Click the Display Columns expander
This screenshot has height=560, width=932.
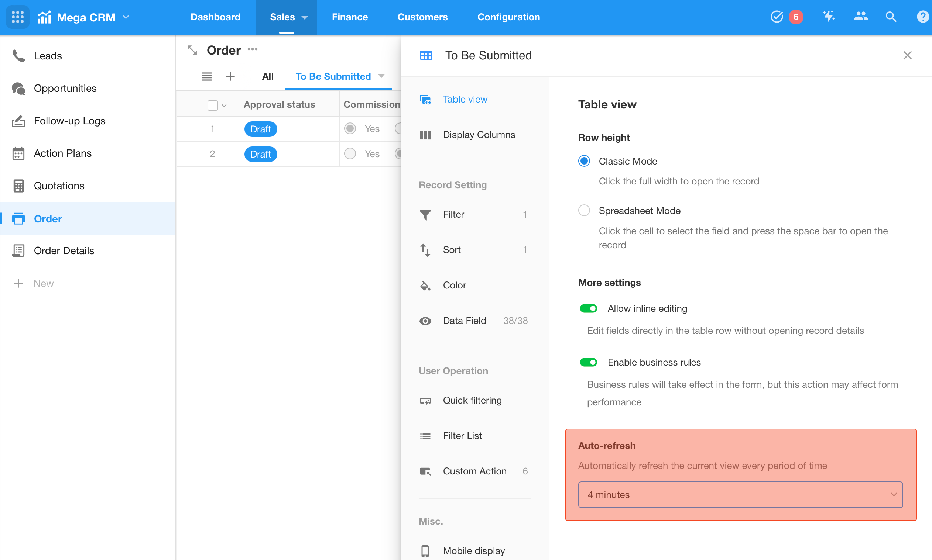[479, 134]
